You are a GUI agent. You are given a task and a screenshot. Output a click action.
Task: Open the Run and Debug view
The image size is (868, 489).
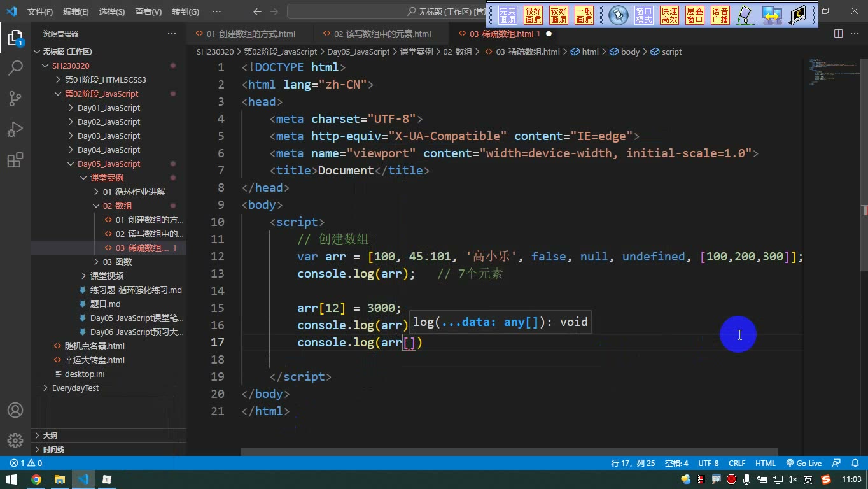(15, 129)
